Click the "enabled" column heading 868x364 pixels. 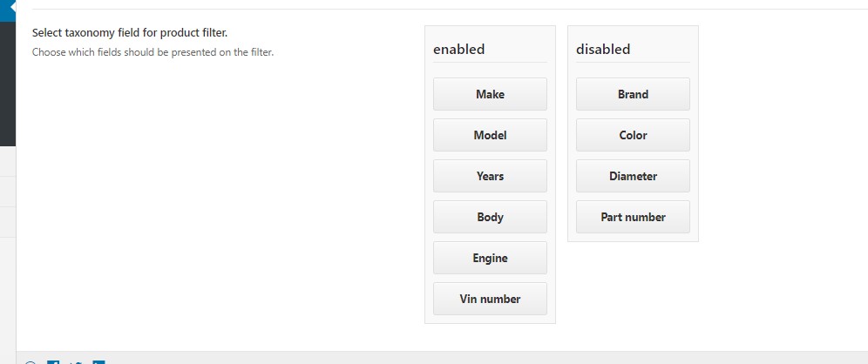(x=459, y=50)
